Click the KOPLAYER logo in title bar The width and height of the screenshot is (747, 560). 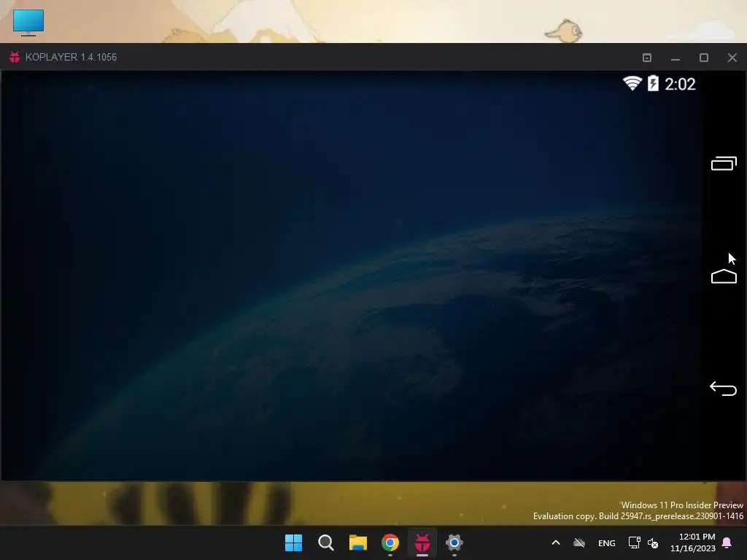(x=15, y=57)
